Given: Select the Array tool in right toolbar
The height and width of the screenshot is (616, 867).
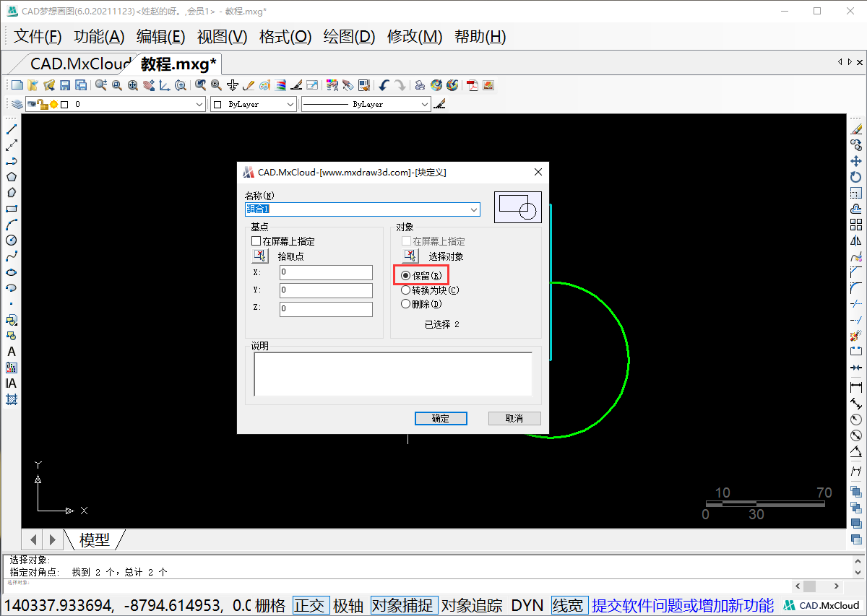Looking at the screenshot, I should coord(856,225).
